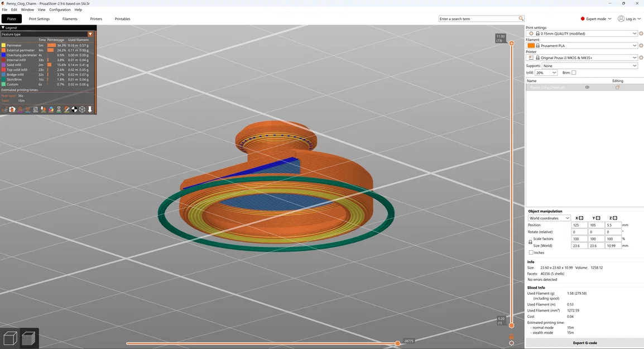Switch to the Print Settings tab
Image resolution: width=644 pixels, height=349 pixels.
click(x=40, y=19)
